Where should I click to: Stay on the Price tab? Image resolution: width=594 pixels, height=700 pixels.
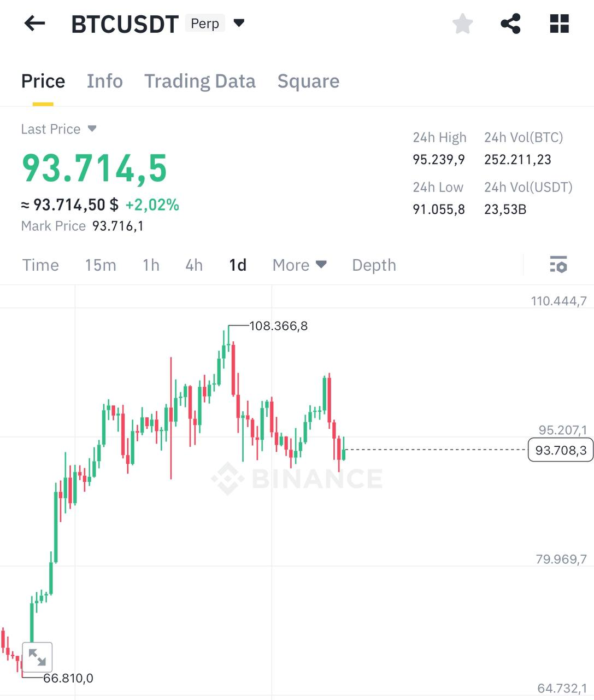tap(43, 81)
